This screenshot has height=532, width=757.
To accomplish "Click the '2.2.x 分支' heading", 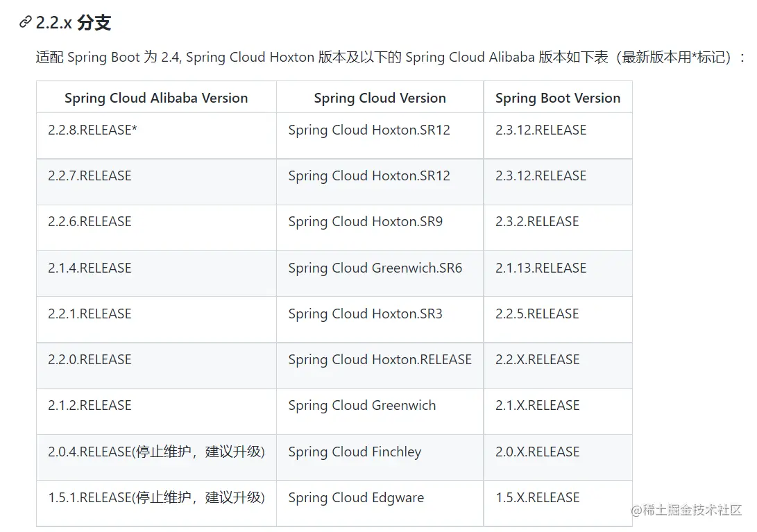I will click(x=74, y=23).
